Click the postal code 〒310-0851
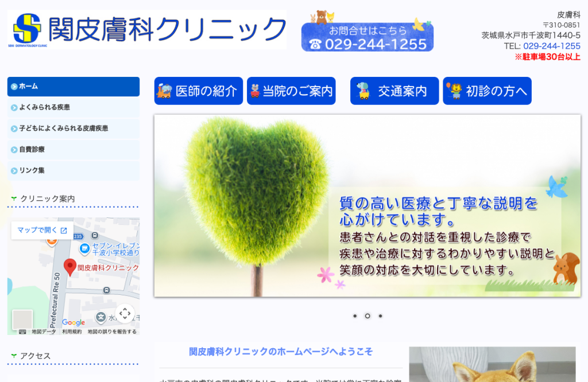This screenshot has height=382, width=588. tap(562, 25)
